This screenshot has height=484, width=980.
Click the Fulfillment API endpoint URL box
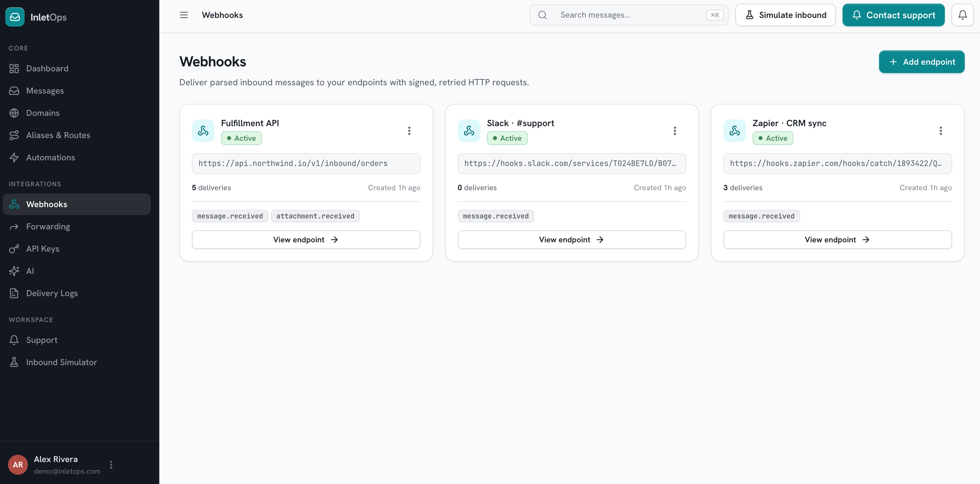pos(306,163)
